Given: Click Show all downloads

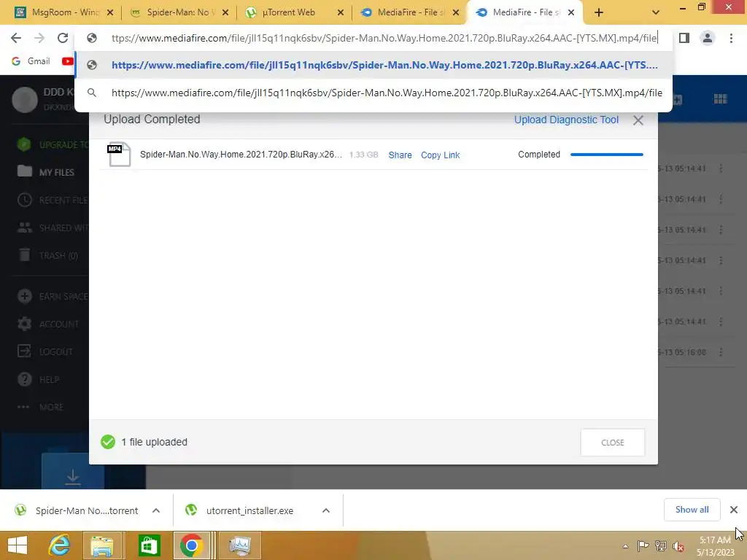Looking at the screenshot, I should 692,510.
